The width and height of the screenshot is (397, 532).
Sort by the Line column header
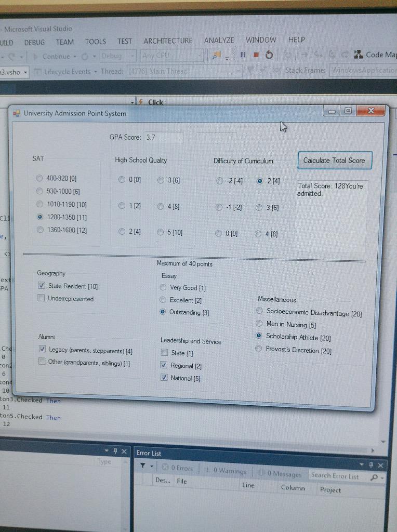pos(248,485)
